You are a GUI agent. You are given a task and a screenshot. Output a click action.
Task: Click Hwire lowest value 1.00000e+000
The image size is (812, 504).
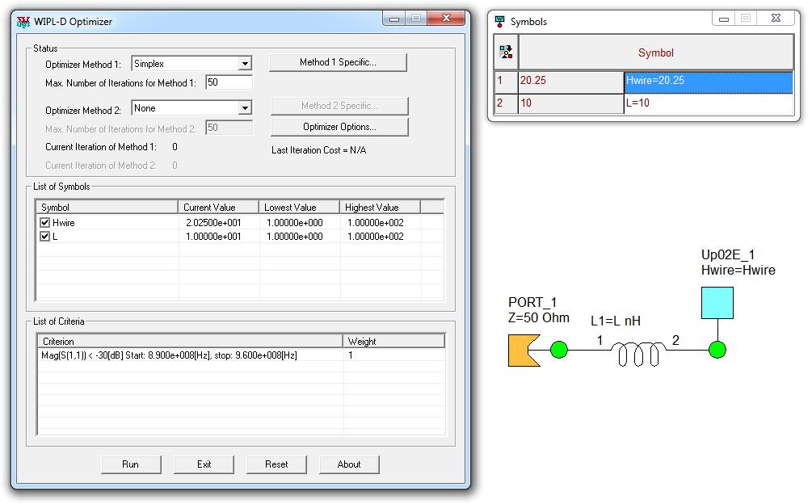(295, 222)
